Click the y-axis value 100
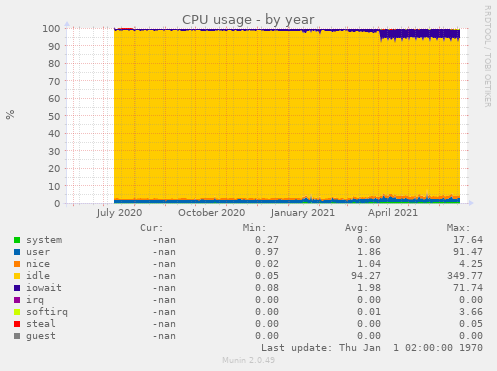Viewport: 497px width, 371px height. pos(51,29)
